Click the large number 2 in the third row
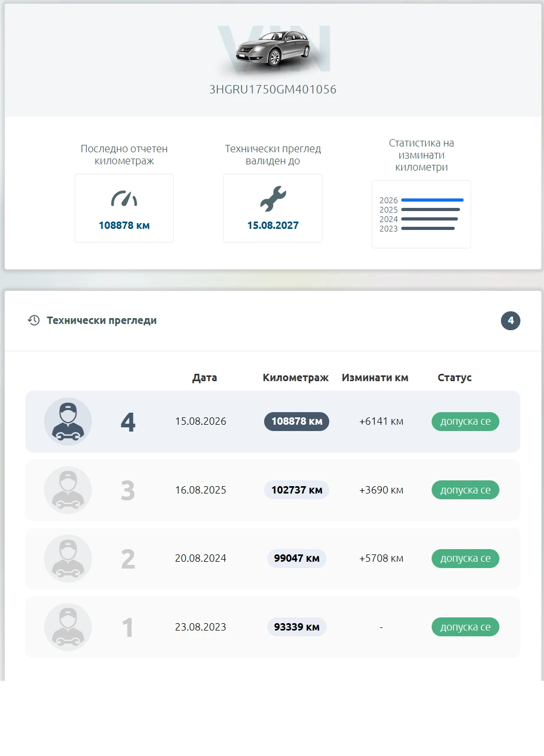Viewport: 544px width, 756px height. pos(128,559)
